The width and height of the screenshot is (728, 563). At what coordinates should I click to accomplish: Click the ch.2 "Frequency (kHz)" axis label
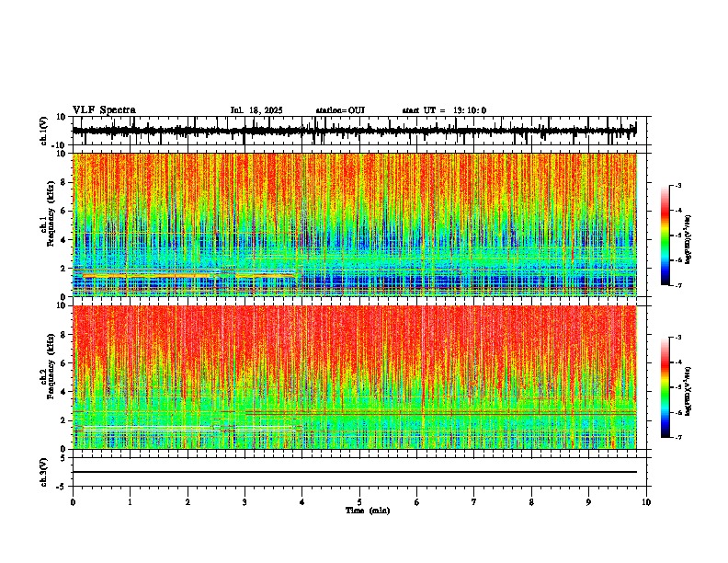pyautogui.click(x=51, y=366)
